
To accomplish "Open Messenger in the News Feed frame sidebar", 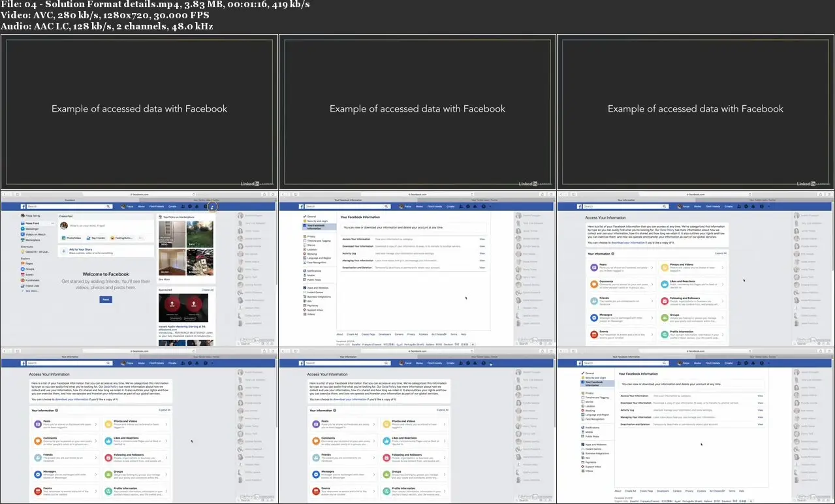I will tap(29, 229).
